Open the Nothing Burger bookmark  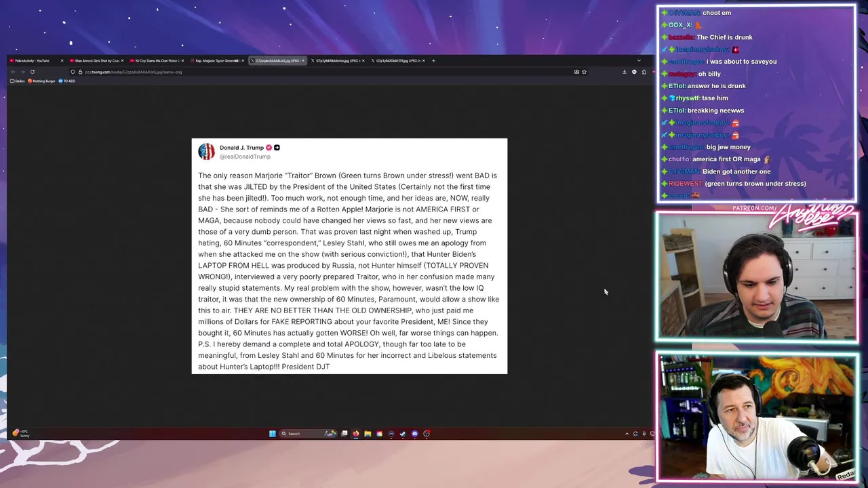(x=41, y=81)
